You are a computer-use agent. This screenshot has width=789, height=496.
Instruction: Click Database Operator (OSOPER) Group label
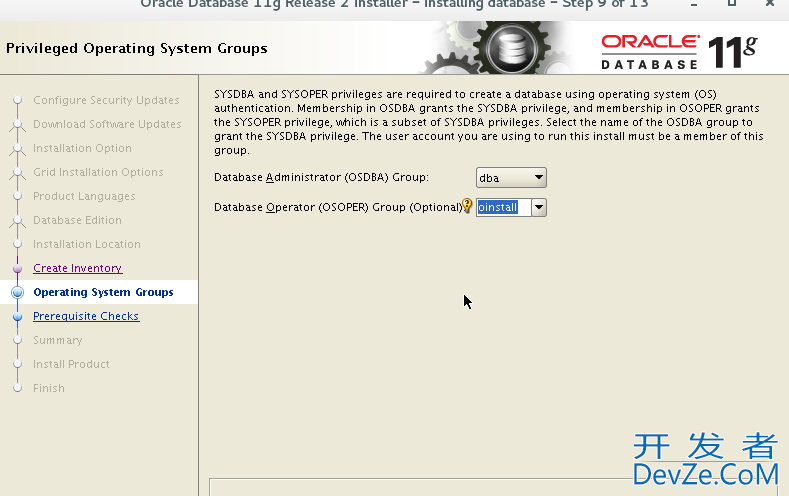338,207
